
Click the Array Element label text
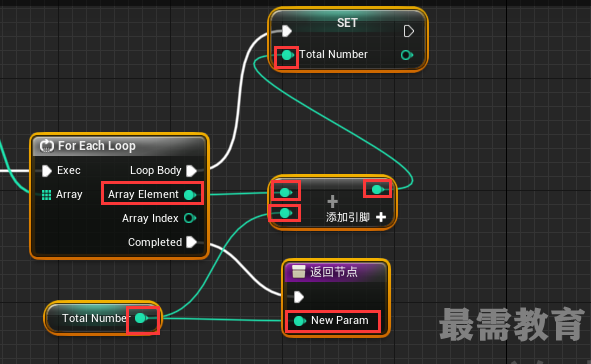[143, 194]
